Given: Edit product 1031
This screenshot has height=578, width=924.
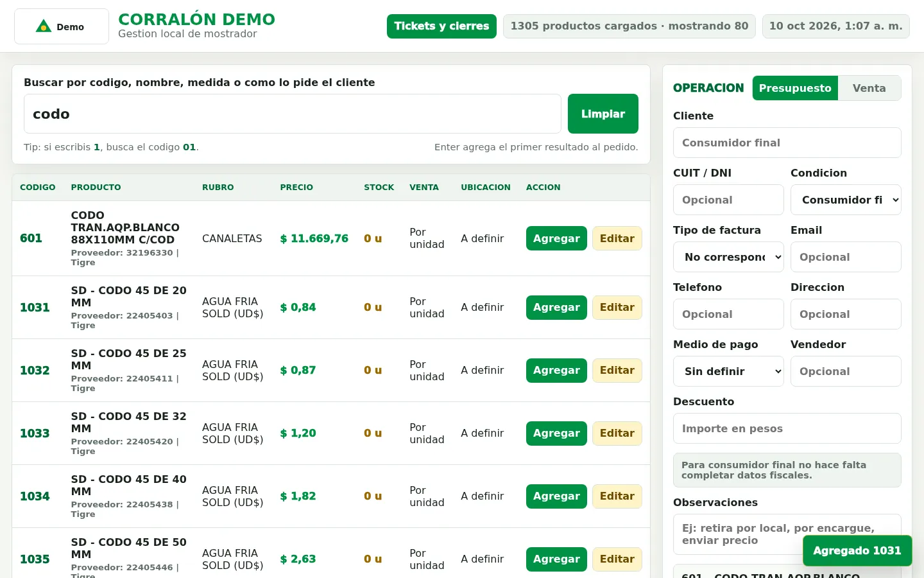Looking at the screenshot, I should [617, 308].
